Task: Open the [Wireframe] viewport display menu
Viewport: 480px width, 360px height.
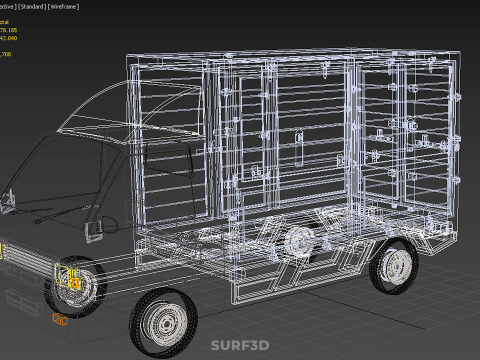Action: [x=64, y=7]
